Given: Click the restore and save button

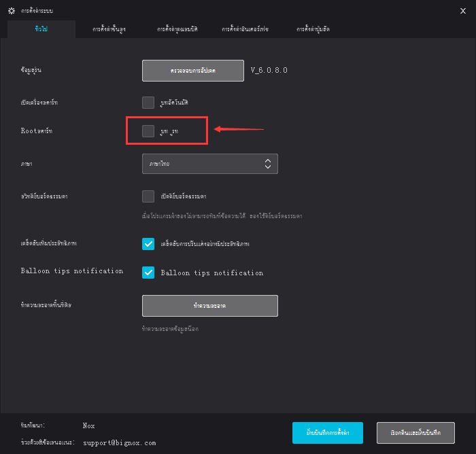Looking at the screenshot, I should pyautogui.click(x=415, y=432).
